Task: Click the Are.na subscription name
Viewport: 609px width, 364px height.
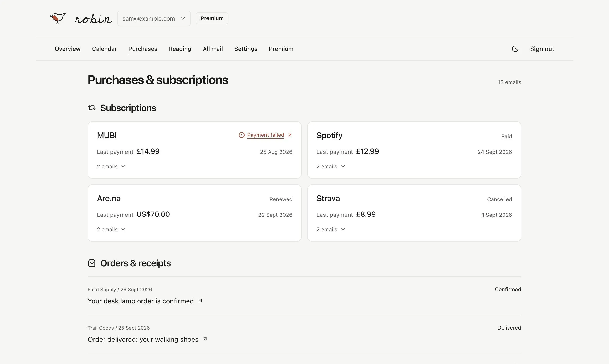Action: [x=109, y=199]
